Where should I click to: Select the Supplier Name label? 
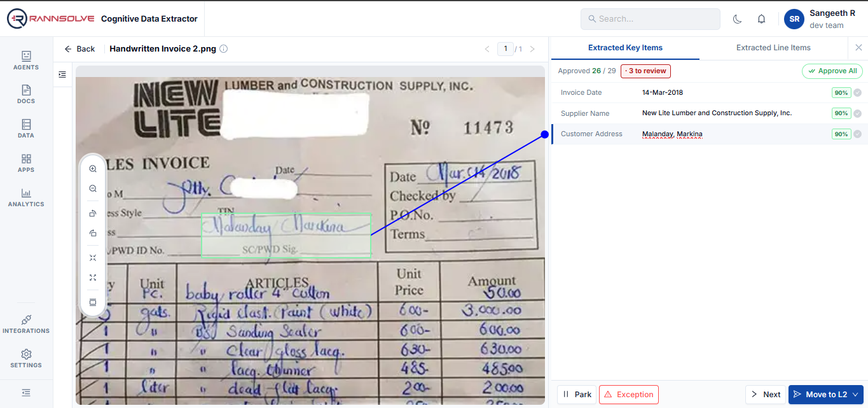click(x=585, y=113)
